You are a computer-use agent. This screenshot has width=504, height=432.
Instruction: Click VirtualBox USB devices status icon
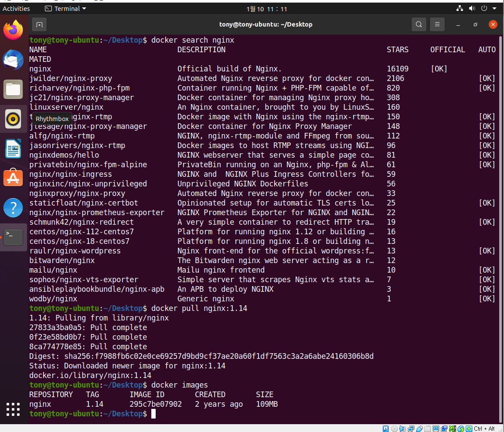coord(419,429)
